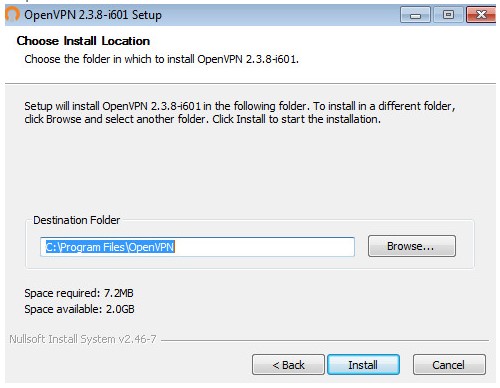The width and height of the screenshot is (500, 388).
Task: Maximize the OpenVPN Setup window
Action: coord(448,15)
